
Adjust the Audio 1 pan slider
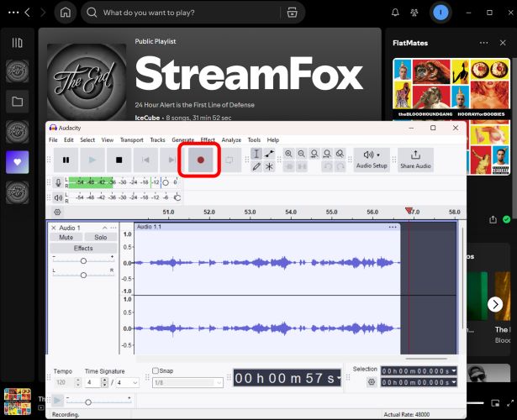(83, 275)
